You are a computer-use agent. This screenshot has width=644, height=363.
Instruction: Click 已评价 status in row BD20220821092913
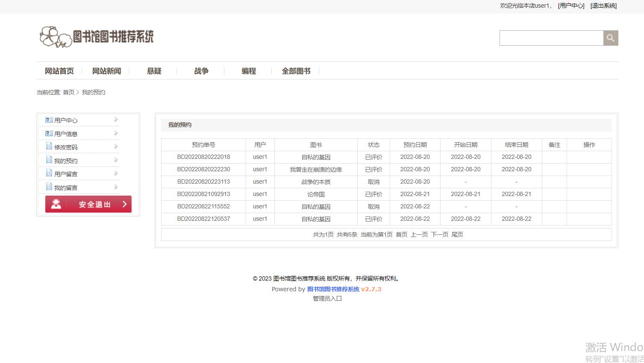coord(373,194)
